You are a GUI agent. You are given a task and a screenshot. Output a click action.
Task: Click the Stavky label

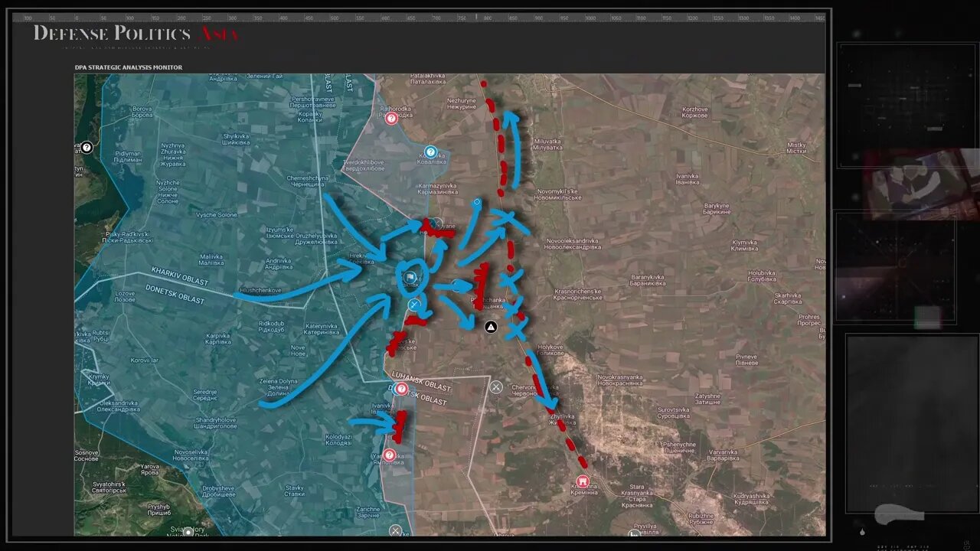pyautogui.click(x=295, y=490)
